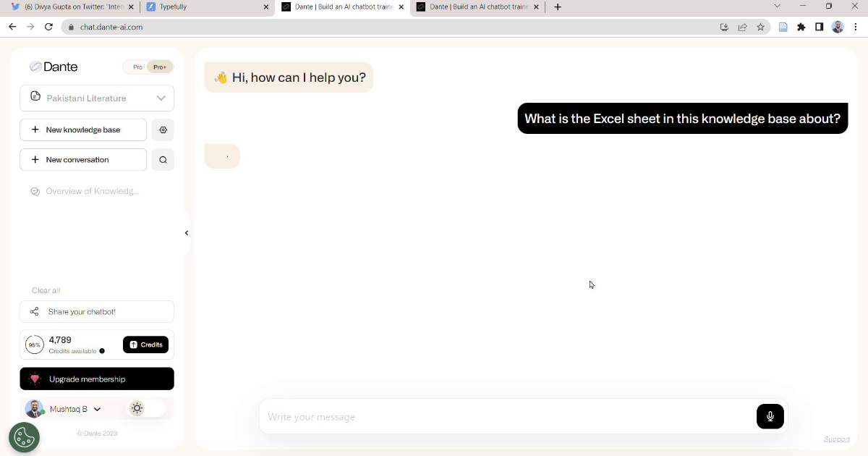Click the Write your message input field
This screenshot has width=868, height=456.
506,417
